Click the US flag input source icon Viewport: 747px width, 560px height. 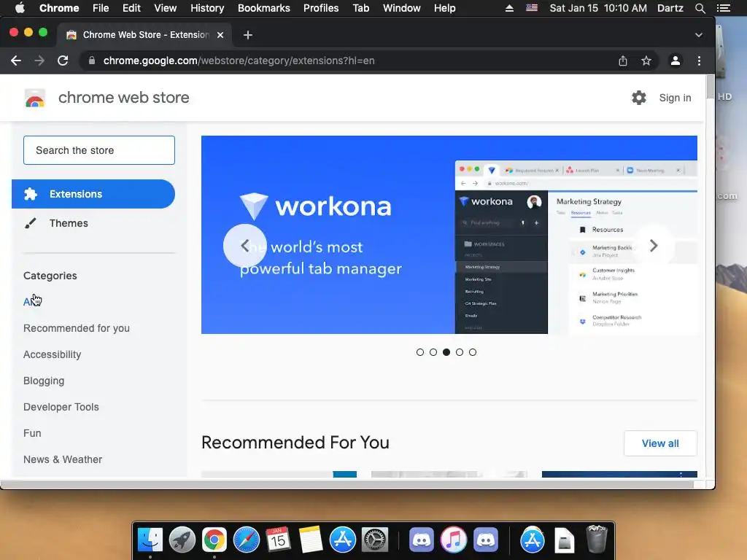(532, 8)
